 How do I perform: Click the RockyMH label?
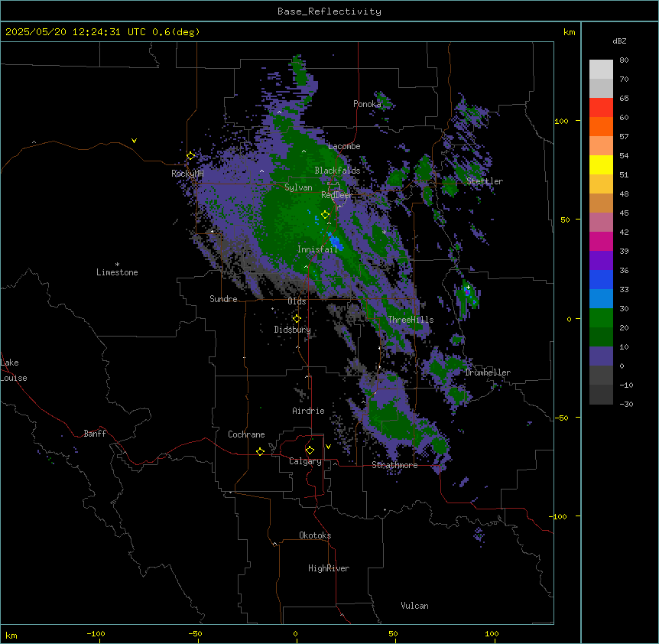click(x=187, y=174)
